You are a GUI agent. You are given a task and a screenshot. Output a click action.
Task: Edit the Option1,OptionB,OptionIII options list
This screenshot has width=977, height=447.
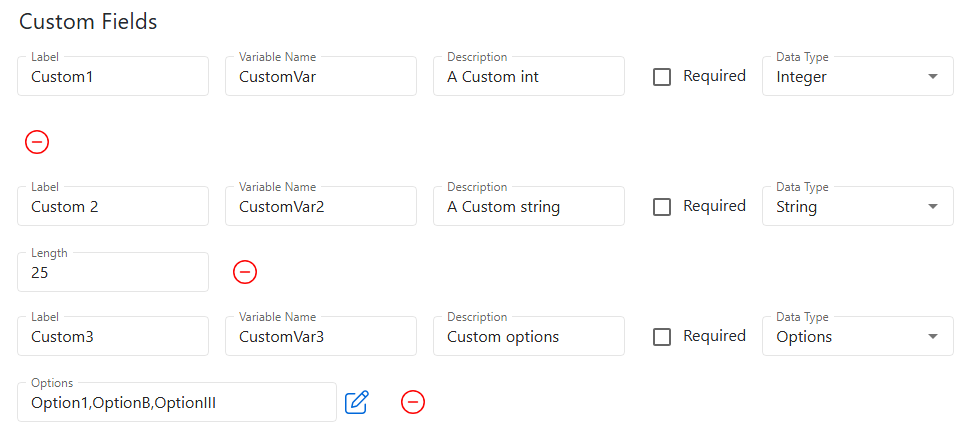point(357,402)
